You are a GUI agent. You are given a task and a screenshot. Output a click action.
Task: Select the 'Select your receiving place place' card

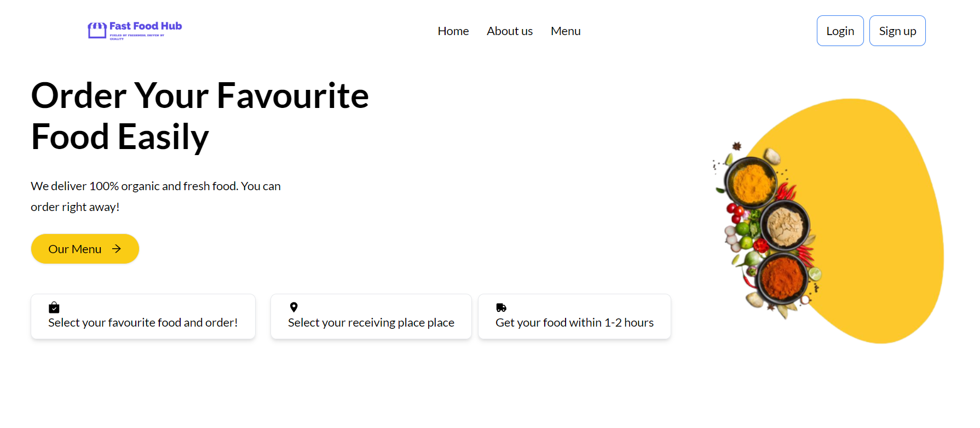pos(371,316)
